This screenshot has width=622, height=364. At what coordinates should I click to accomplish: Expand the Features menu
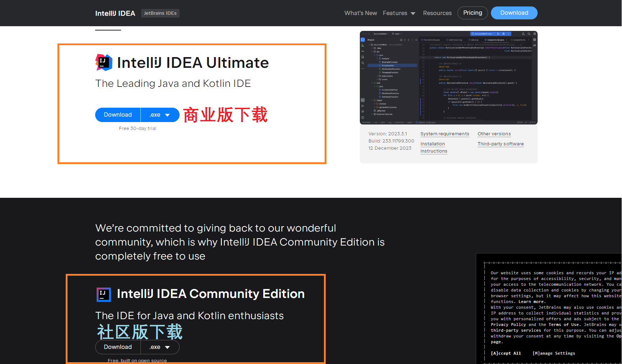pos(399,13)
